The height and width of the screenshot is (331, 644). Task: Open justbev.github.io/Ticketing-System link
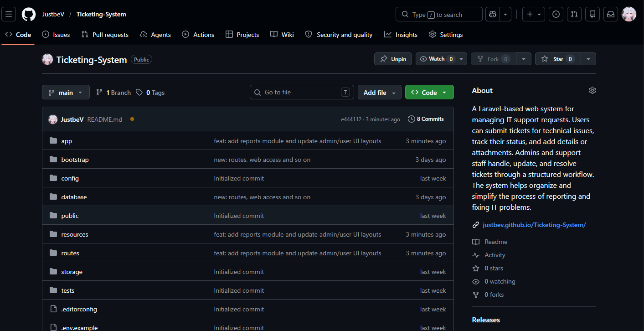pos(534,225)
